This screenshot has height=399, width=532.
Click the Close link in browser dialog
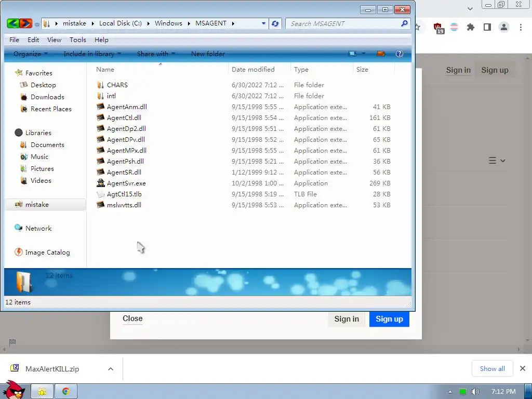(132, 318)
